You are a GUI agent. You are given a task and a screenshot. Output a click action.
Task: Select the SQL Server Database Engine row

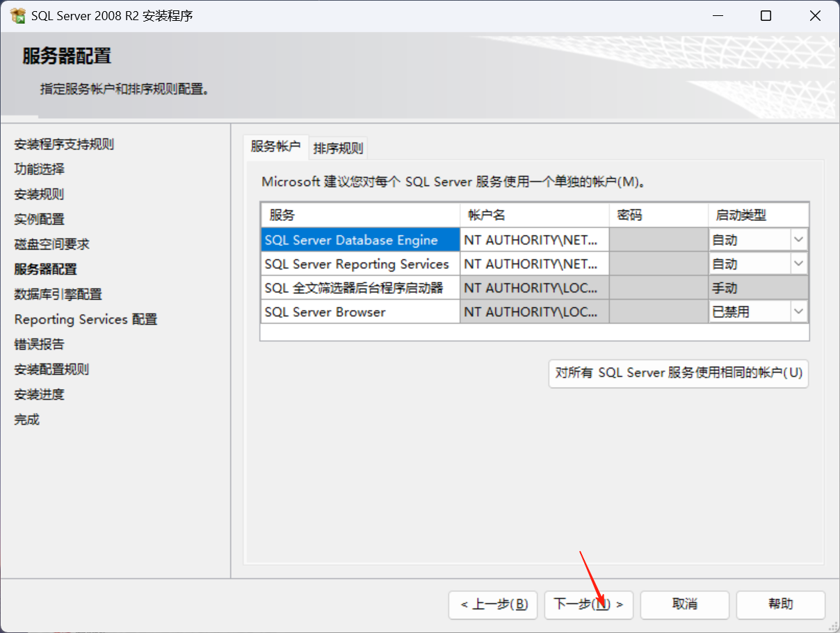click(x=360, y=240)
